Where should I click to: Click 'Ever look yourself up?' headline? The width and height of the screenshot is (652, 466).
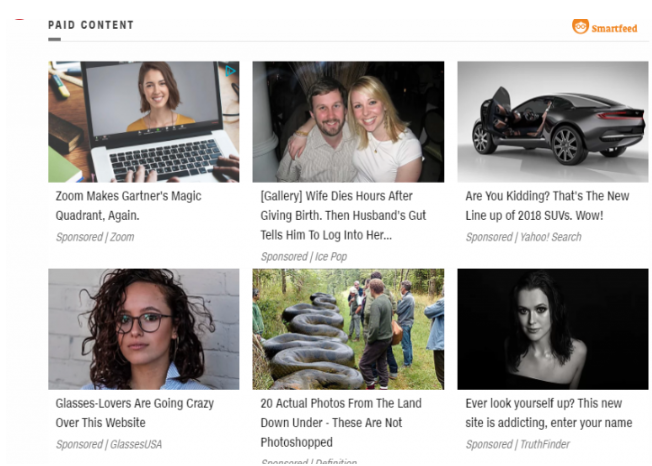(x=548, y=413)
